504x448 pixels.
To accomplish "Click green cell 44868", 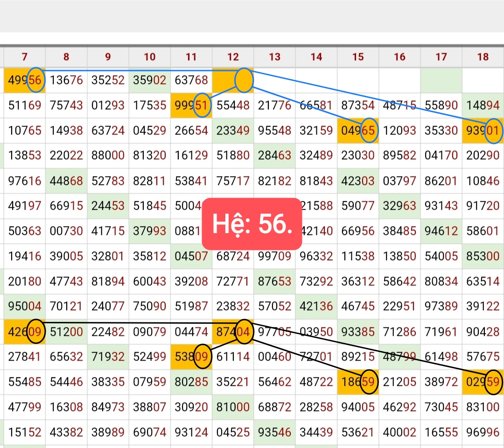I will (66, 181).
